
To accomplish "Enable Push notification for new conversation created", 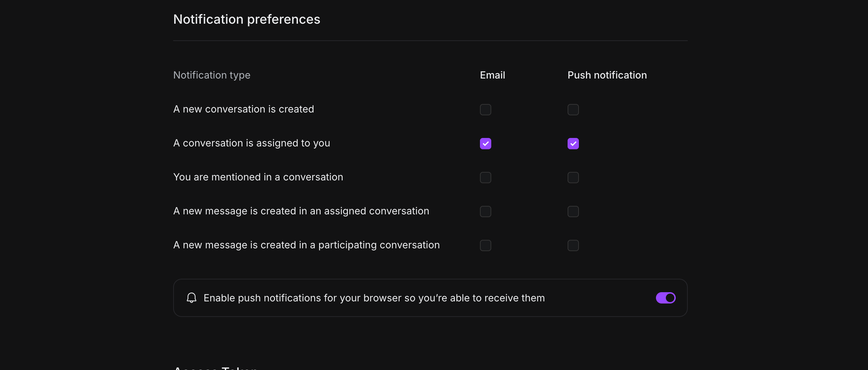I will [573, 110].
